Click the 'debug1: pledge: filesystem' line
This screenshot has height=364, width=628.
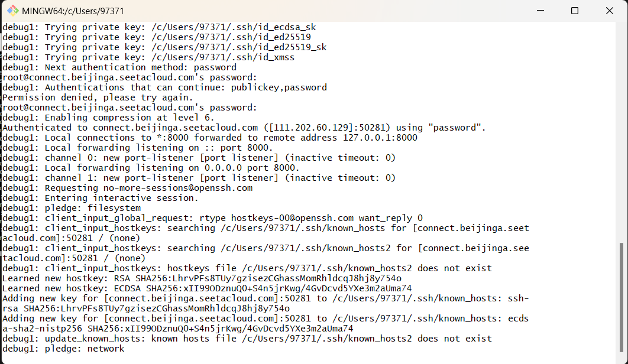coord(72,208)
